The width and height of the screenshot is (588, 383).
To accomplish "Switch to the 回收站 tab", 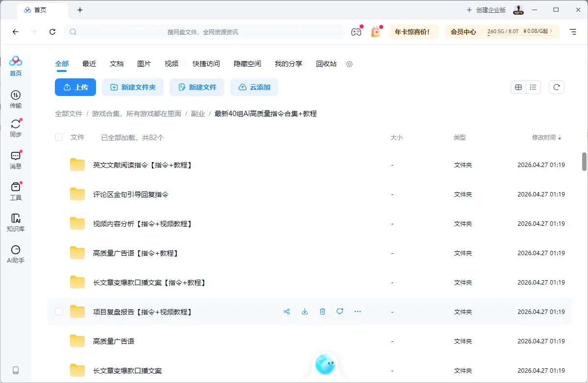I will (326, 64).
